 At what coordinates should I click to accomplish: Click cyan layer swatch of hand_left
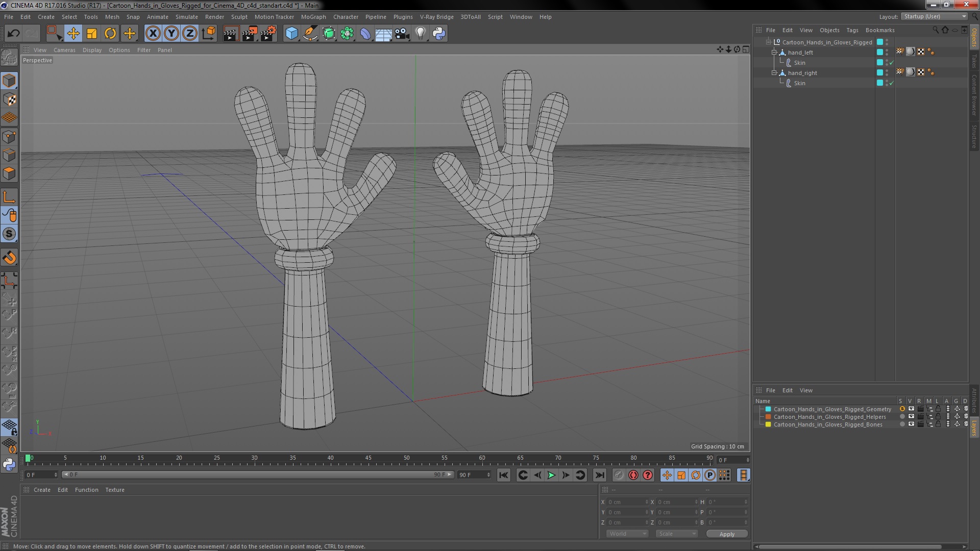880,52
